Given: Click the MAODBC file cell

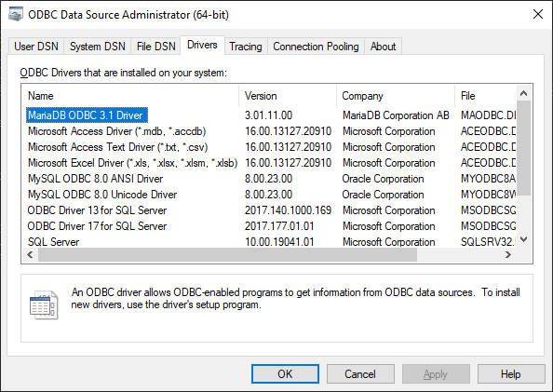Looking at the screenshot, I should pyautogui.click(x=488, y=115).
